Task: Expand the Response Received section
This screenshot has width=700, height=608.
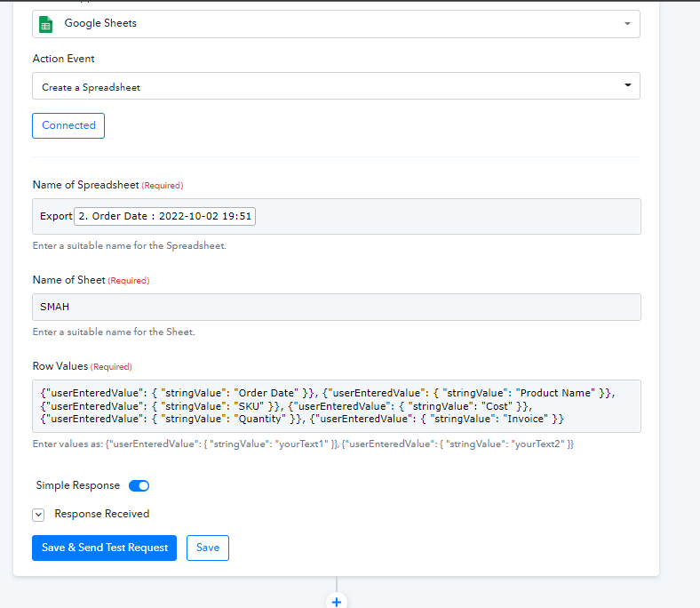Action: 38,515
